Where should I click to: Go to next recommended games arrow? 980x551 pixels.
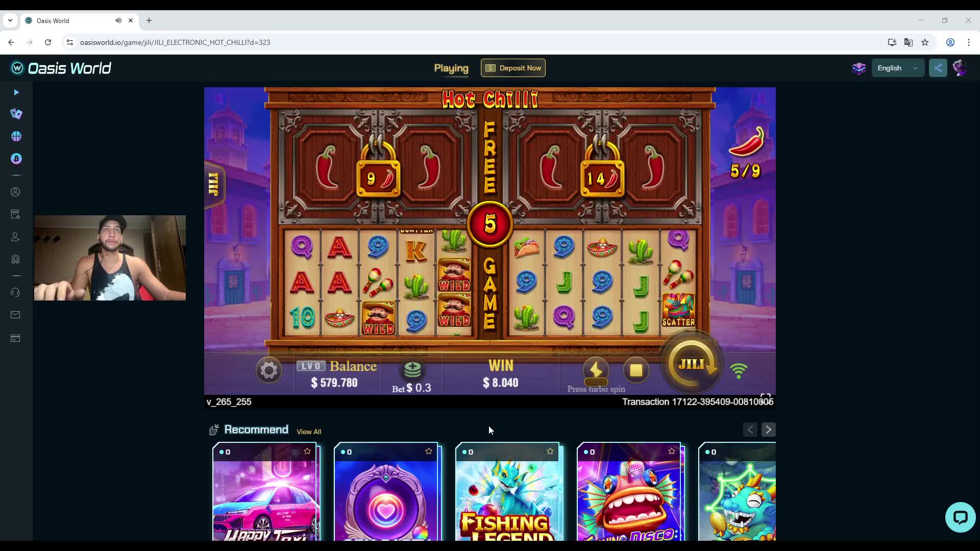point(768,430)
